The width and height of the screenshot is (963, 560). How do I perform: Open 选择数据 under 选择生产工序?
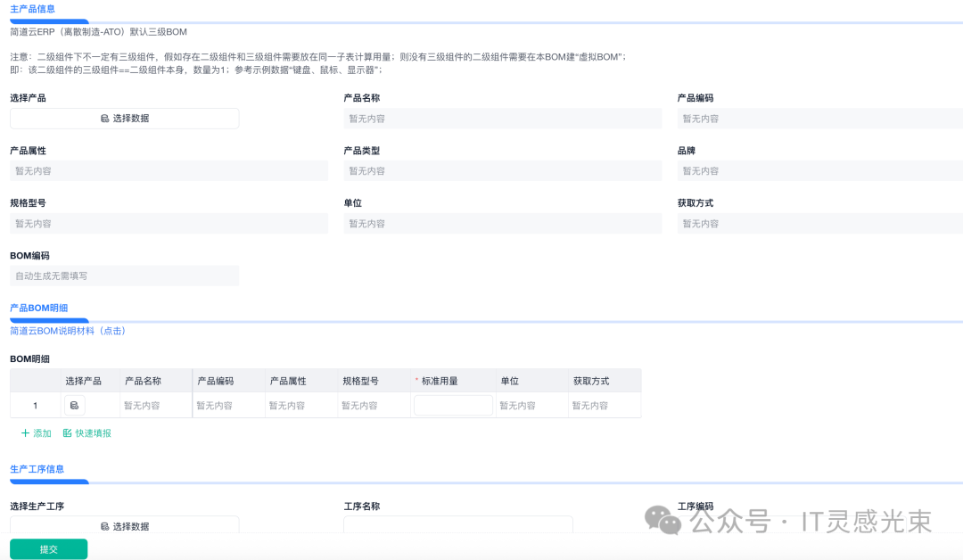point(124,526)
